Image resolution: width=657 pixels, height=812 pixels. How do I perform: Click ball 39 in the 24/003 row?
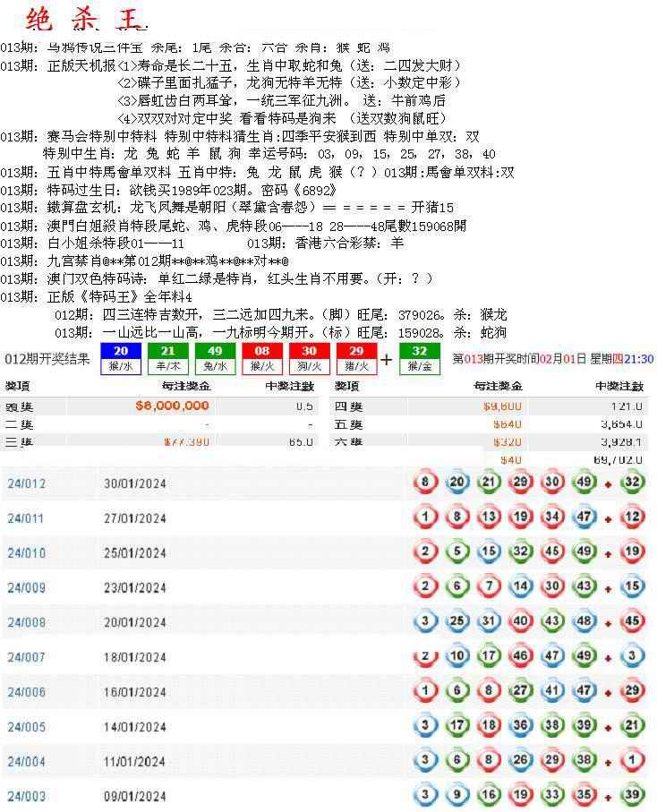coord(633,794)
